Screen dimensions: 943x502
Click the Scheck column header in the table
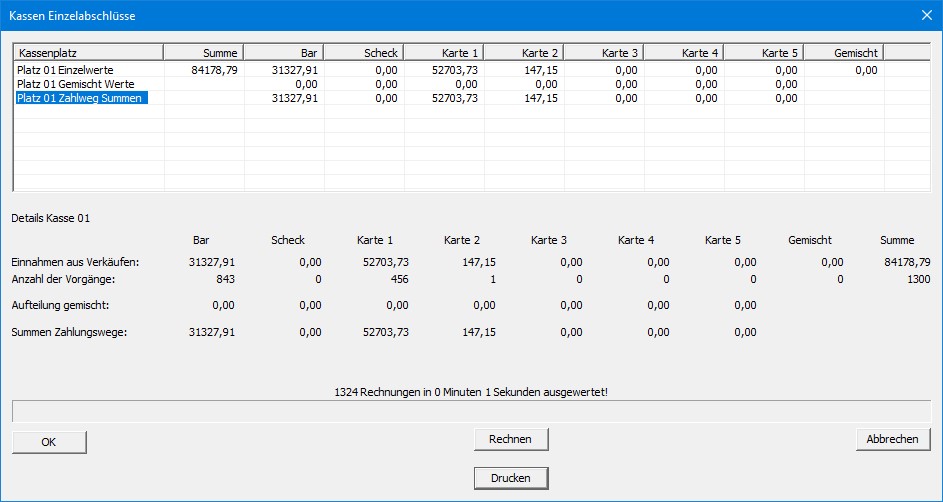point(364,53)
